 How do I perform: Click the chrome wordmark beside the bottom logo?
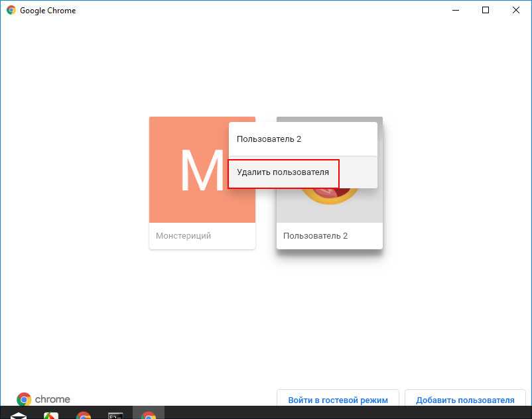pyautogui.click(x=52, y=399)
